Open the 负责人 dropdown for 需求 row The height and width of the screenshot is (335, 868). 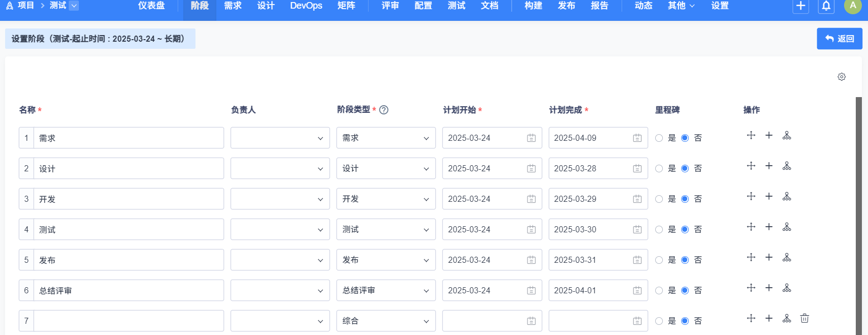click(x=280, y=138)
